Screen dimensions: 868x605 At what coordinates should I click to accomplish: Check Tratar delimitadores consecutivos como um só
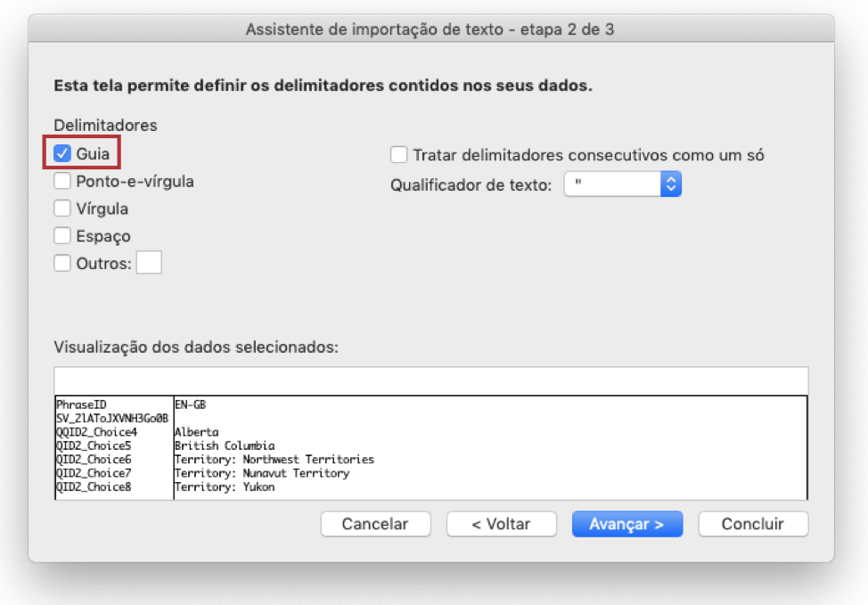[399, 155]
